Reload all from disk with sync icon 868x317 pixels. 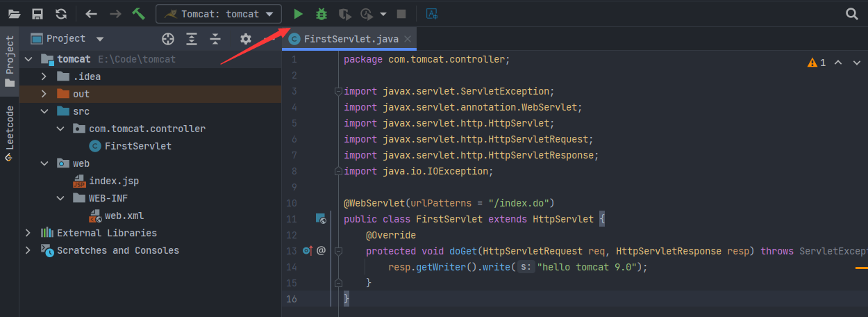click(61, 13)
